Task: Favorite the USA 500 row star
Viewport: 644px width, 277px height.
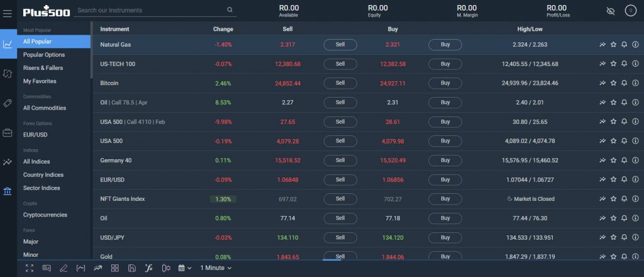Action: click(x=613, y=141)
